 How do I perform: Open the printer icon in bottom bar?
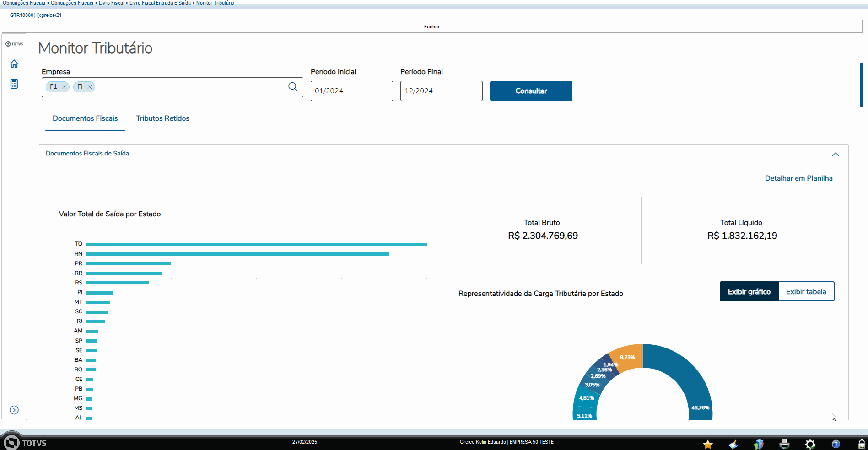[x=784, y=444]
